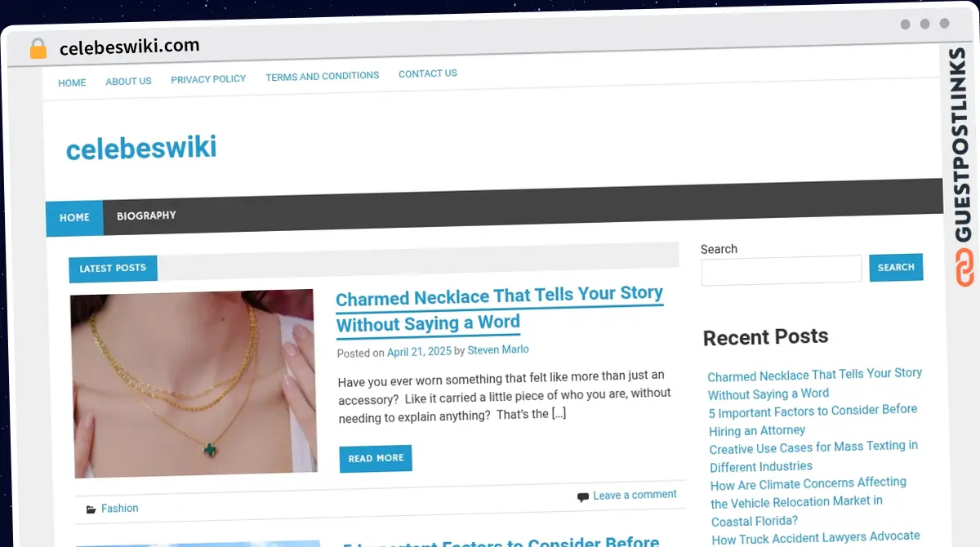980x547 pixels.
Task: Click the comment bubble icon
Action: click(582, 496)
